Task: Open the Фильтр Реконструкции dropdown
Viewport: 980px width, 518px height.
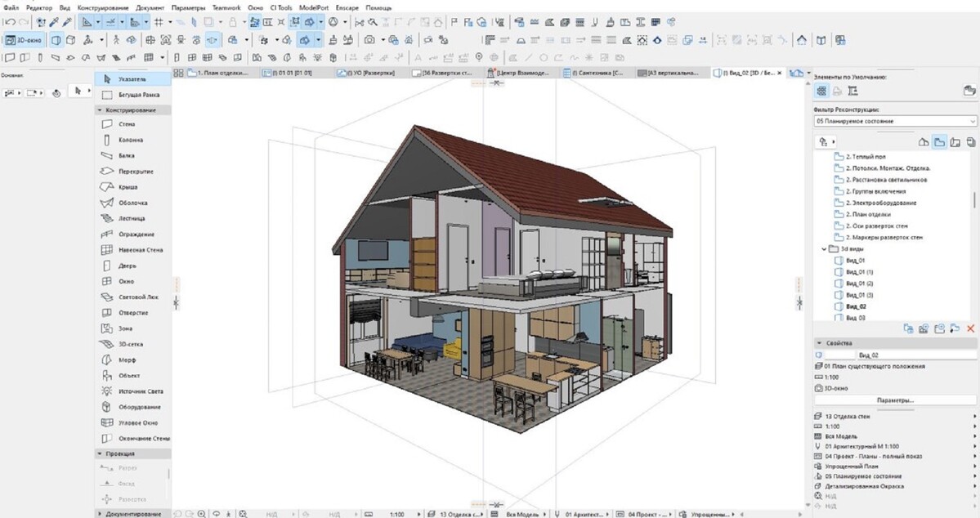Action: [x=895, y=121]
